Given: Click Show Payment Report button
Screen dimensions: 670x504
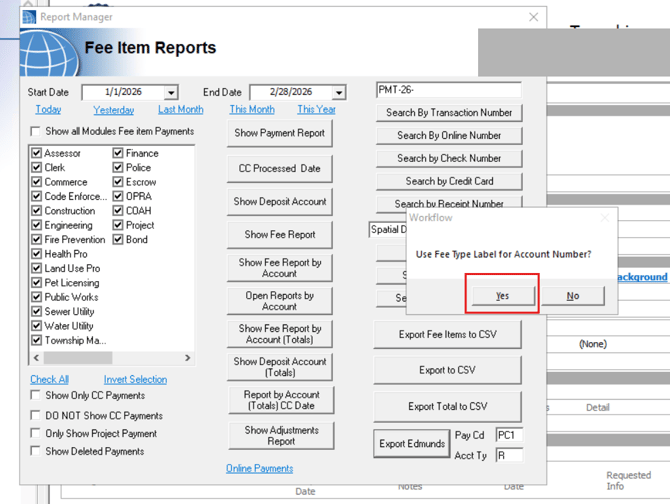Looking at the screenshot, I should (x=279, y=133).
